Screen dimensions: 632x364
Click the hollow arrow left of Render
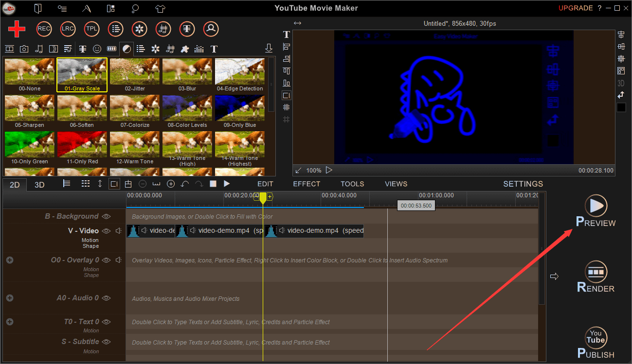(x=554, y=276)
